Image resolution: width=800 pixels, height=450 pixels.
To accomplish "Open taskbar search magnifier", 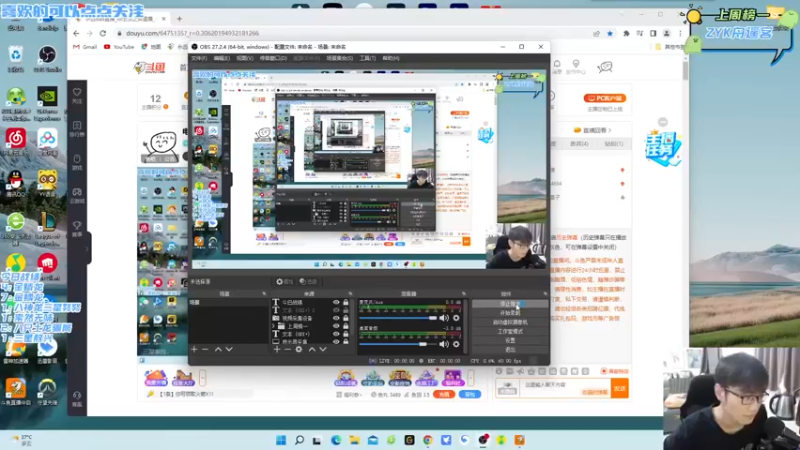I will coord(299,440).
